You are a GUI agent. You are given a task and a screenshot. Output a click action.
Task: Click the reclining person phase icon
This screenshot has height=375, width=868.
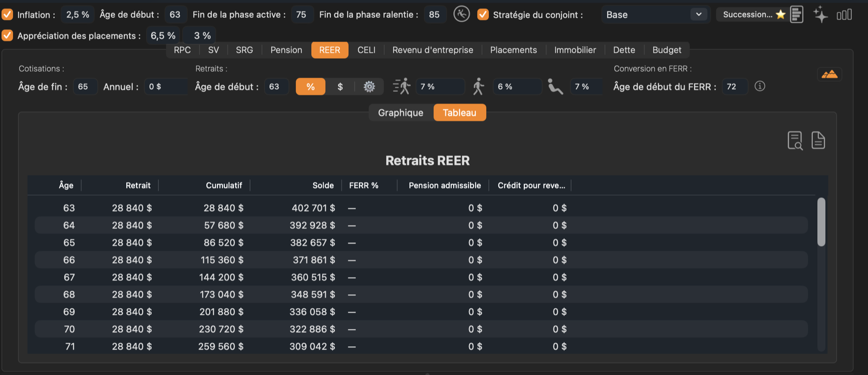555,87
